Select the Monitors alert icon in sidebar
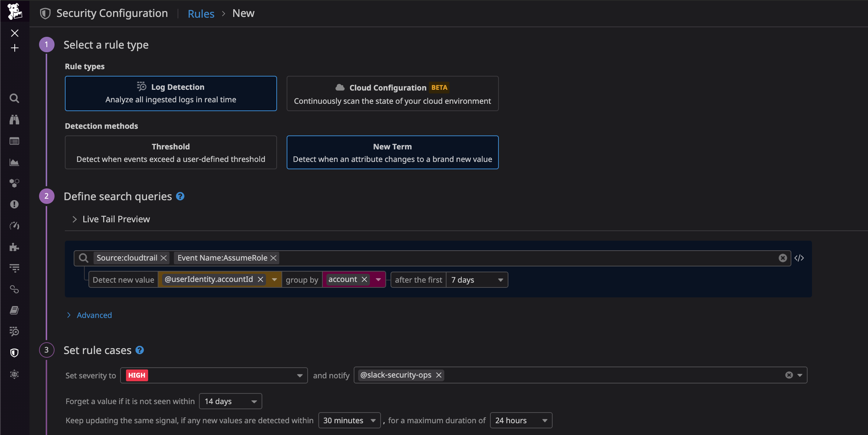 click(x=14, y=204)
